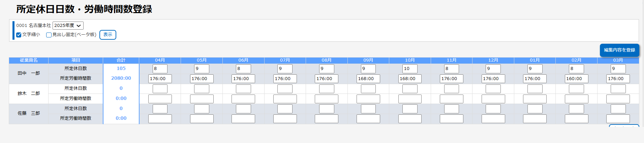Image resolution: width=644 pixels, height=143 pixels.
Task: Click the 08月 column header
Action: click(327, 60)
